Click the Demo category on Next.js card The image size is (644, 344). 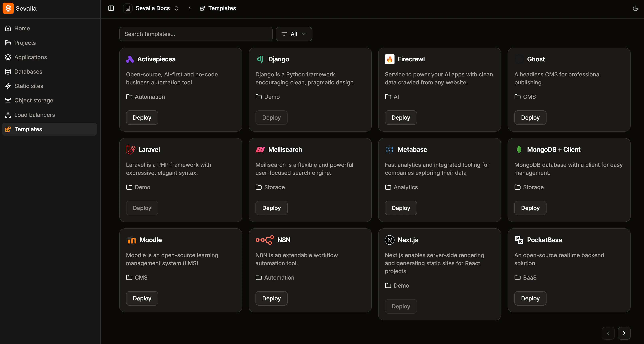[x=401, y=285]
